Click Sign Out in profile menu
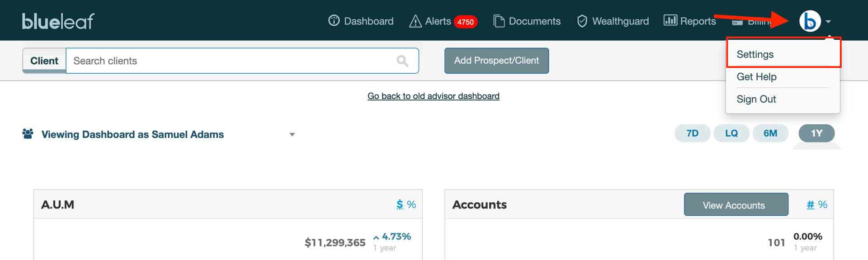Image resolution: width=868 pixels, height=260 pixels. tap(756, 99)
